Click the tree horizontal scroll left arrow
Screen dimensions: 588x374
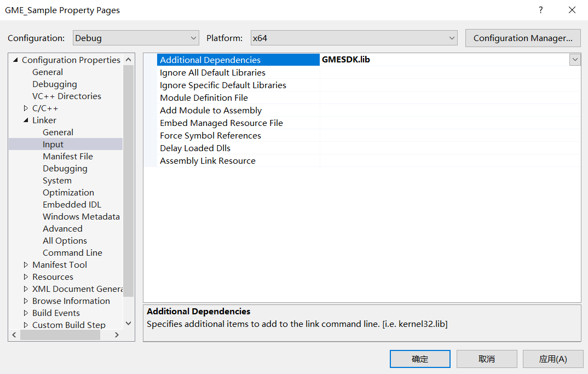(x=14, y=335)
